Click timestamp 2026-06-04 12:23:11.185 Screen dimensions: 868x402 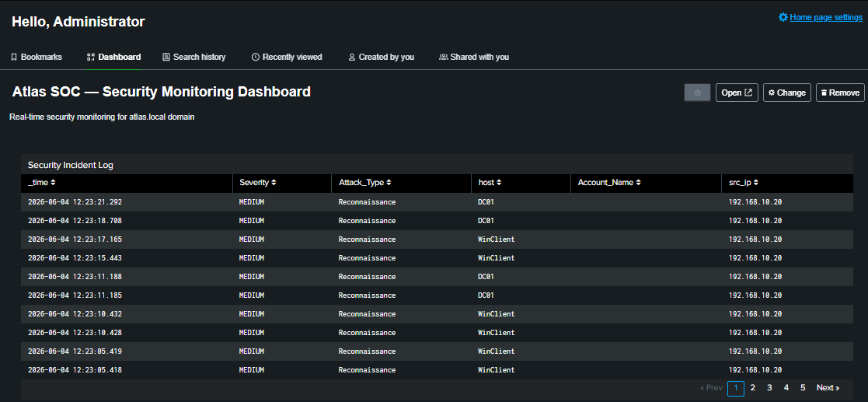[75, 295]
